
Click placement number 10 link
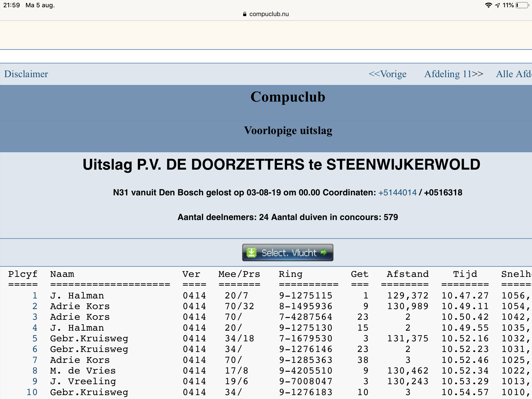pos(32,392)
